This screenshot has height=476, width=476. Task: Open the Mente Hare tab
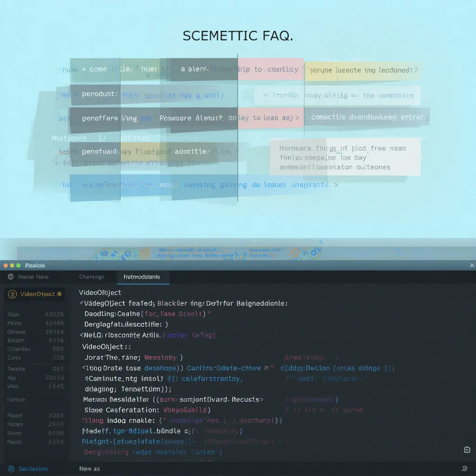pos(33,277)
